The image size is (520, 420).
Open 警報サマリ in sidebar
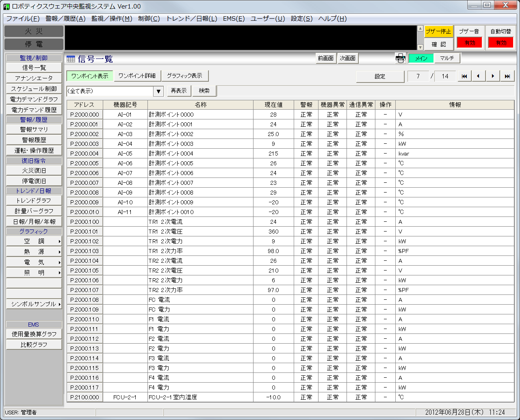coord(34,130)
